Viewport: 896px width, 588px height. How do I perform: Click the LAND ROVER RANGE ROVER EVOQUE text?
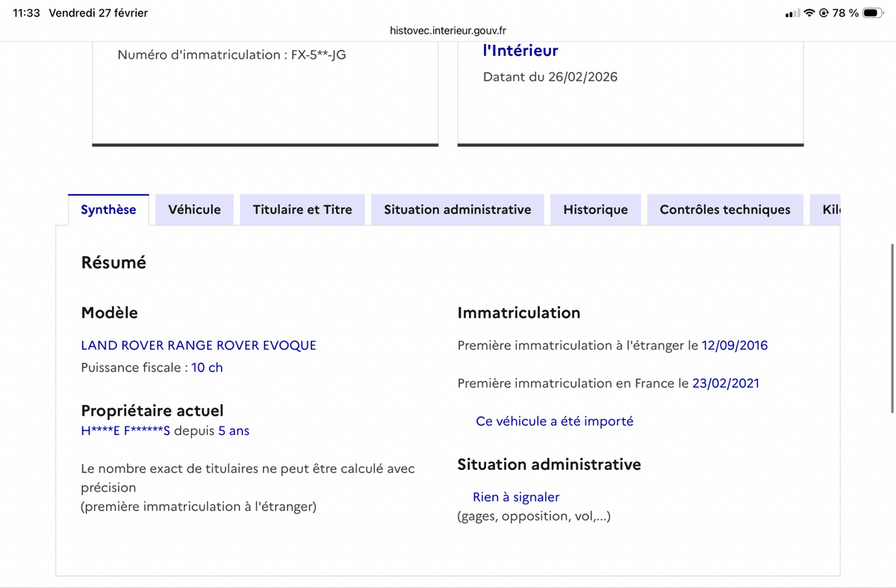pos(198,345)
